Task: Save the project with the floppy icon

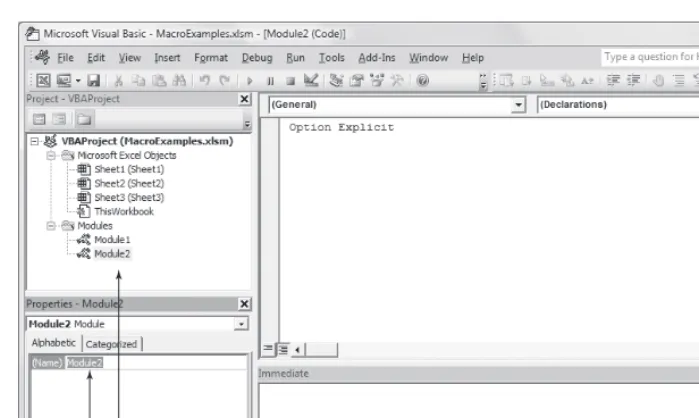Action: 93,81
